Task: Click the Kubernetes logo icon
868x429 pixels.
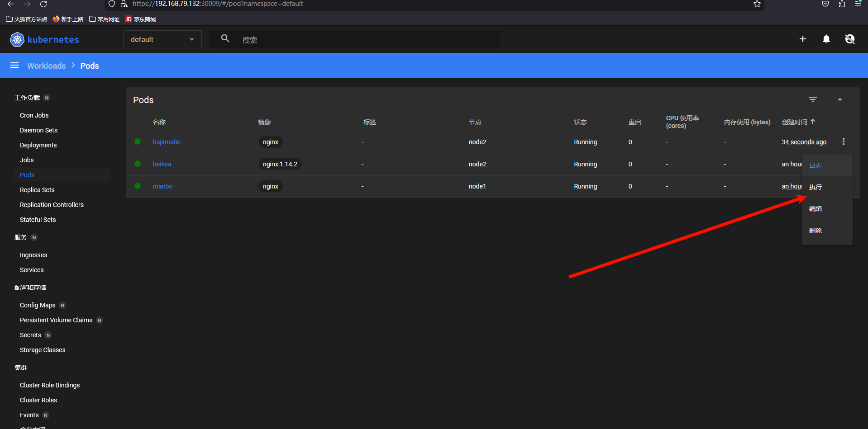Action: coord(17,40)
